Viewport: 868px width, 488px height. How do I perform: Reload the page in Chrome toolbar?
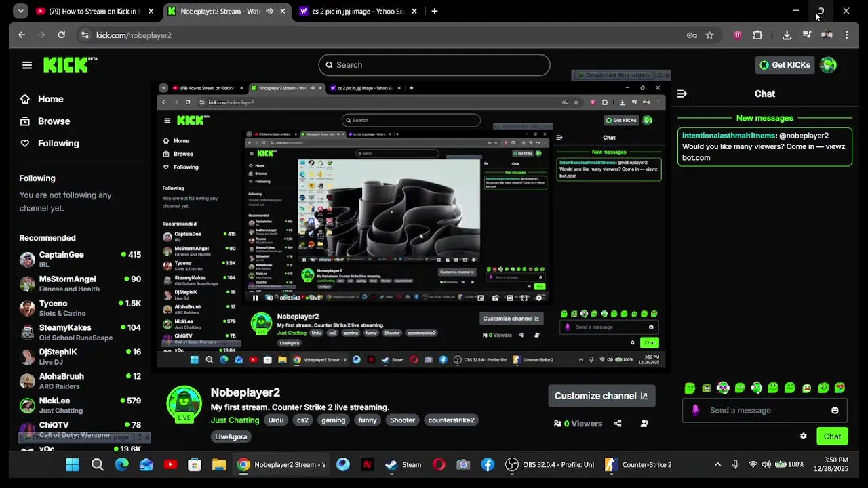coord(62,35)
